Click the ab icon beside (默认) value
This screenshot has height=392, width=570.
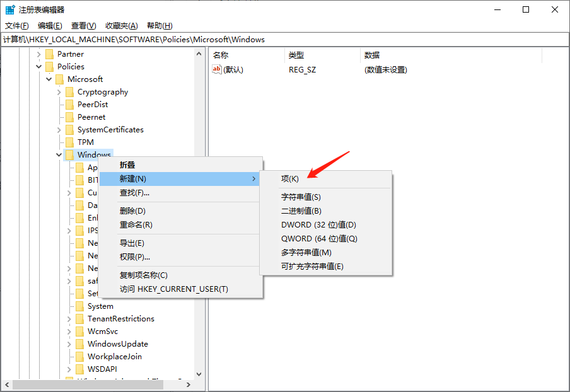tap(218, 69)
